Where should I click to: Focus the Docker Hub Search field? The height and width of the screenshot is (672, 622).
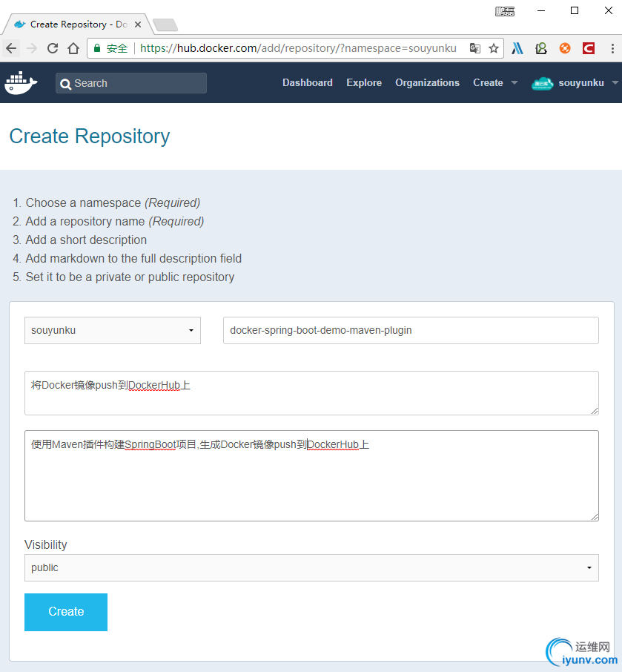(131, 83)
